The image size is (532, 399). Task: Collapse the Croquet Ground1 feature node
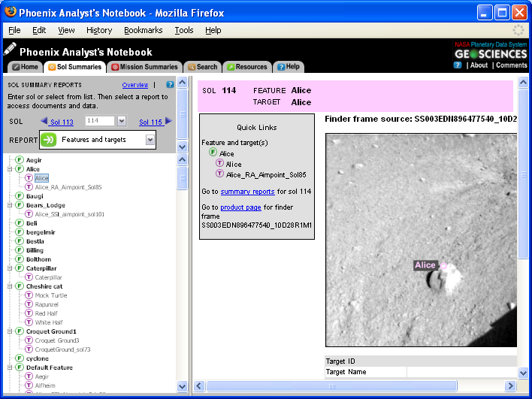click(x=8, y=331)
